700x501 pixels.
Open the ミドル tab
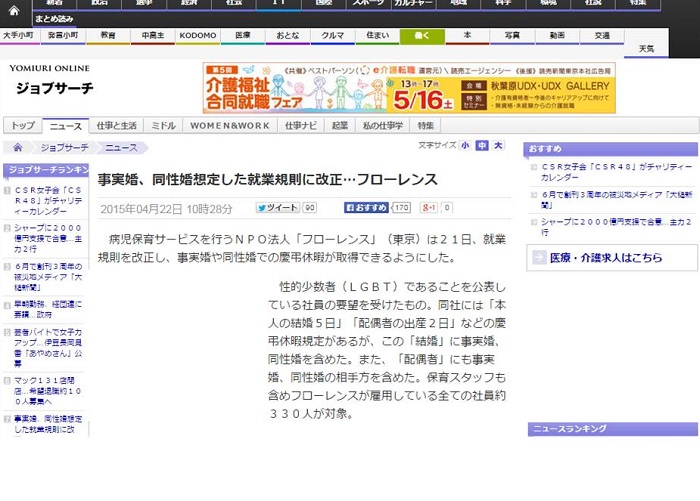click(x=163, y=126)
